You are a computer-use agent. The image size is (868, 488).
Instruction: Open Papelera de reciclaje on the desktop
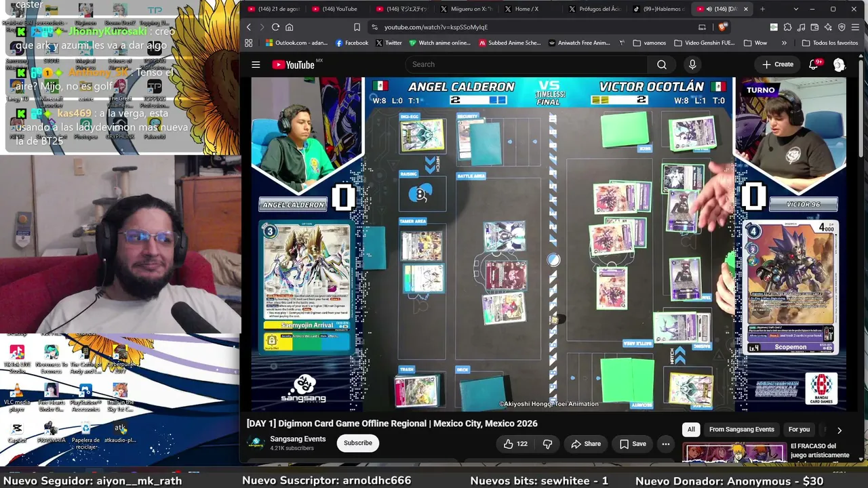[x=85, y=434]
